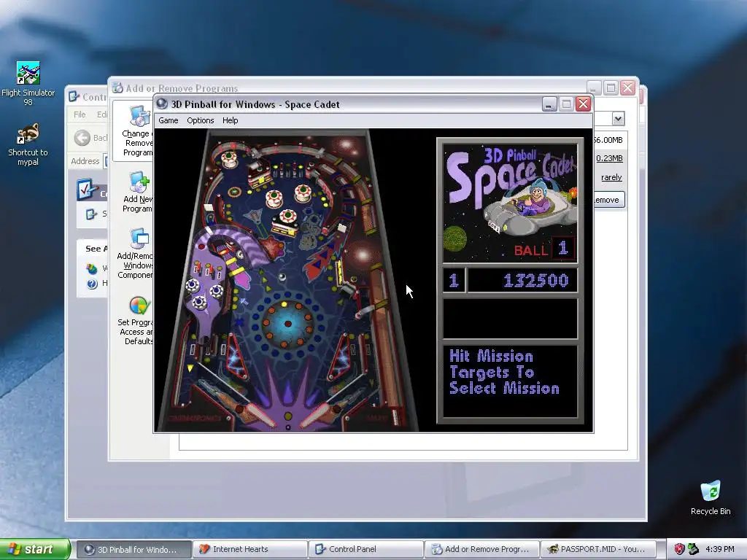The width and height of the screenshot is (747, 560).
Task: Click the Add or Remove Programs title bar icon
Action: (117, 87)
